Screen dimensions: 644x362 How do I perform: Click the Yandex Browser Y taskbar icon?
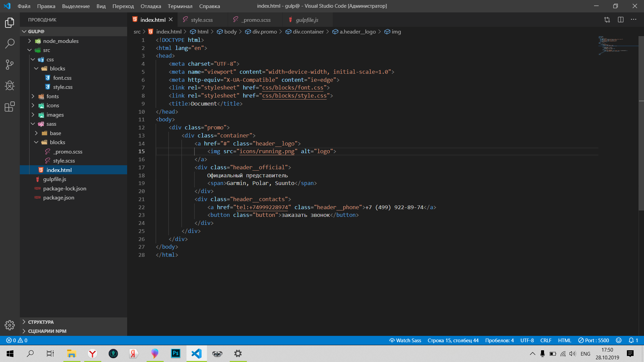pyautogui.click(x=92, y=354)
